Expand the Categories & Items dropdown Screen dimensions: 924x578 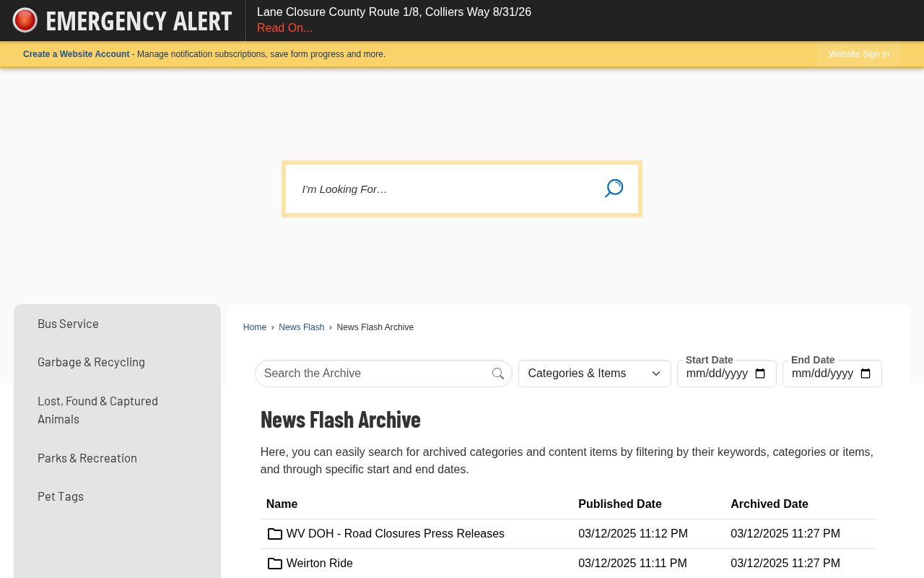pyautogui.click(x=595, y=374)
